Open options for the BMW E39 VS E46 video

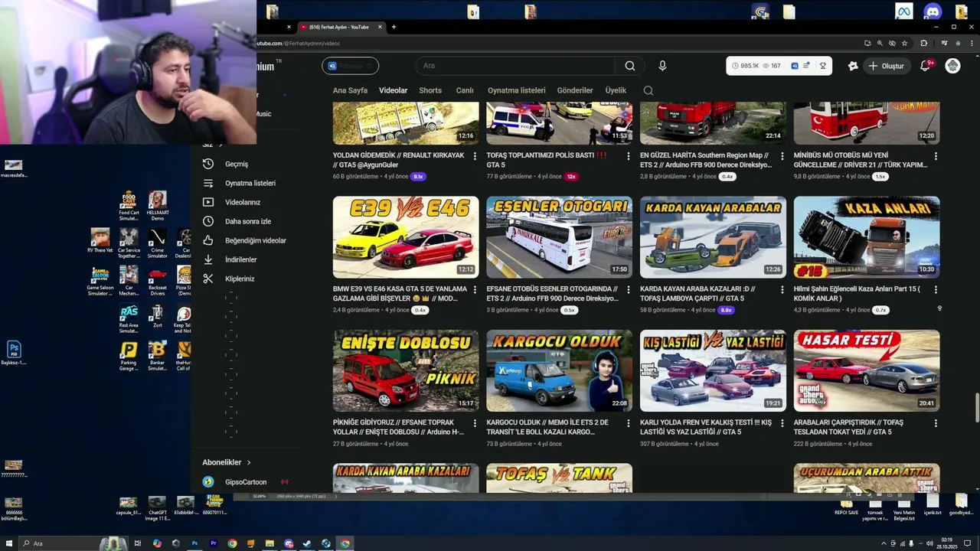click(475, 290)
